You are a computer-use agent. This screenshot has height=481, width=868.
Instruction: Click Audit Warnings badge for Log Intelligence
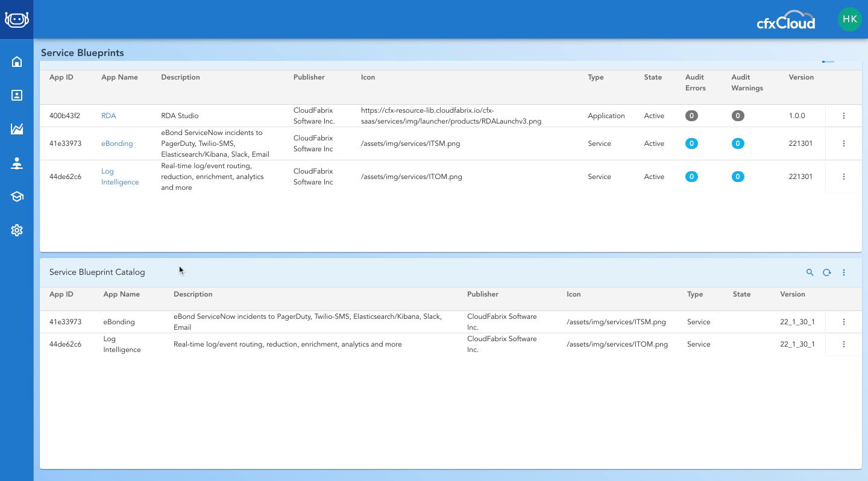(738, 177)
